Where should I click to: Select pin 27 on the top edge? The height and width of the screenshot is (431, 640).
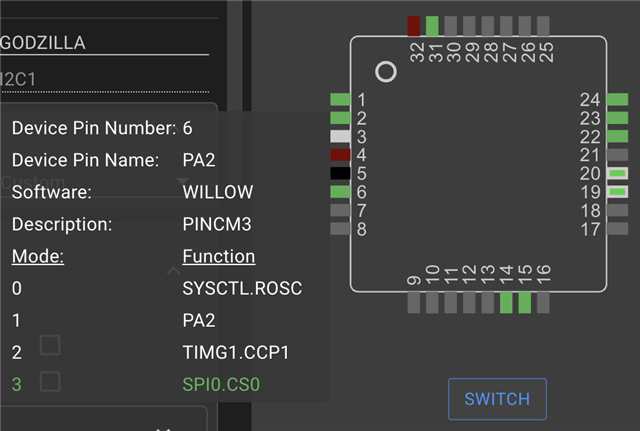click(506, 26)
